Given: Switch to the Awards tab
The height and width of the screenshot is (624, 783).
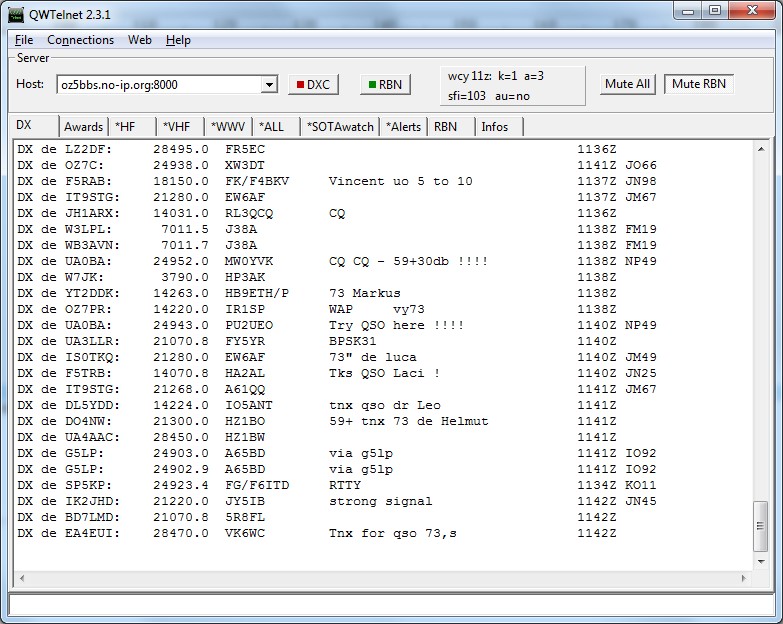Looking at the screenshot, I should click(x=83, y=127).
